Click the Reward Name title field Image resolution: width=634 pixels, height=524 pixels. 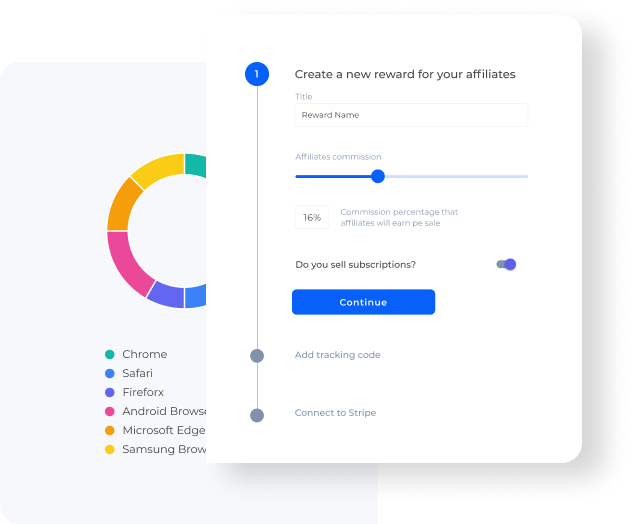click(x=411, y=115)
